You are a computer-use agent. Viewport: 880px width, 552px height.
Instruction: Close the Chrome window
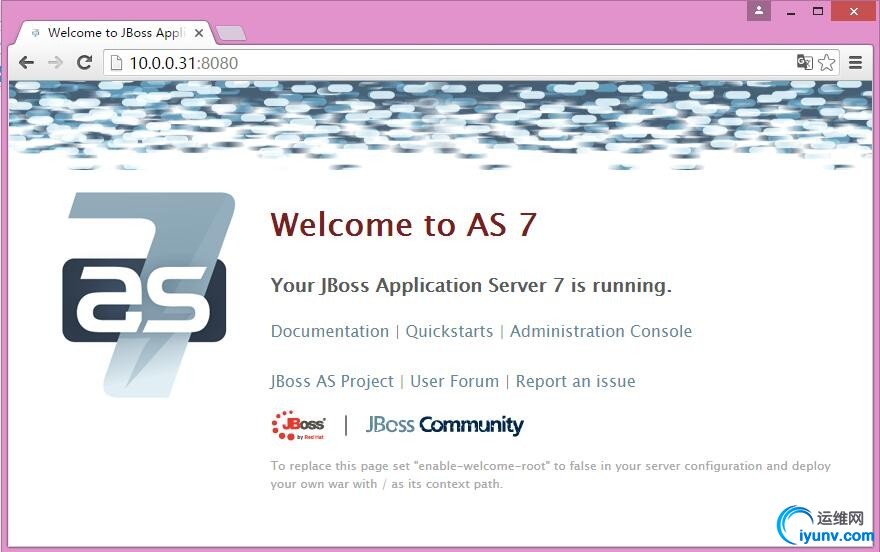point(854,11)
